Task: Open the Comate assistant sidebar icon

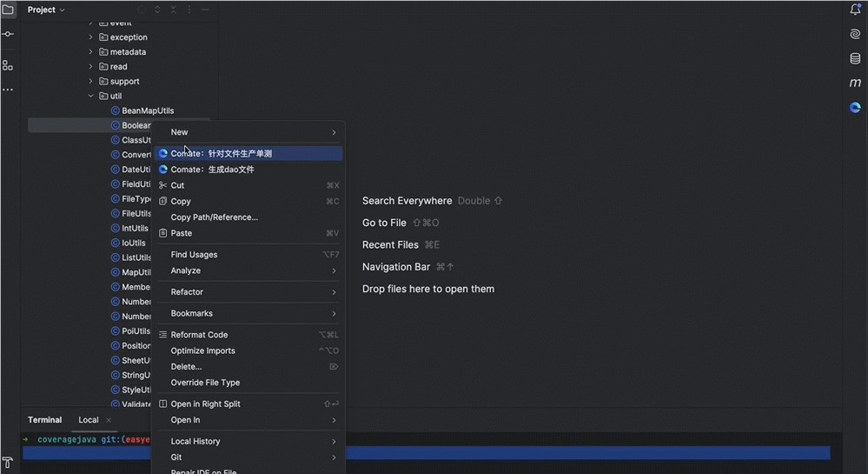Action: [855, 108]
